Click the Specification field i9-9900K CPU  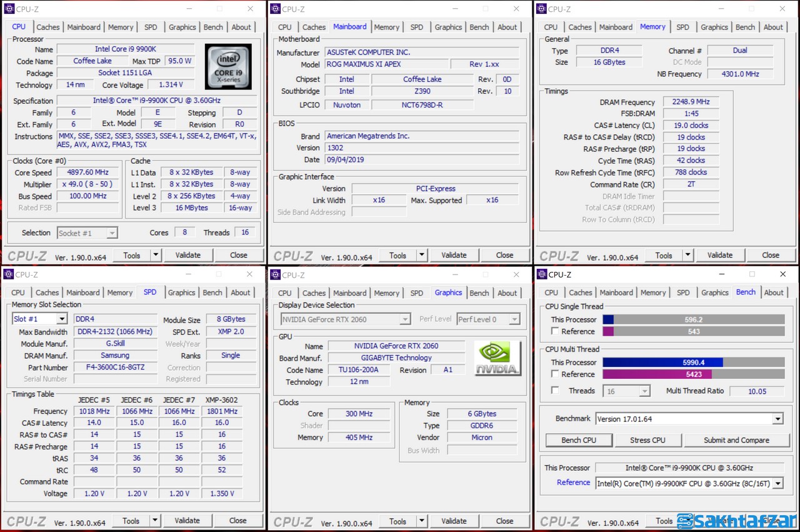pyautogui.click(x=157, y=101)
